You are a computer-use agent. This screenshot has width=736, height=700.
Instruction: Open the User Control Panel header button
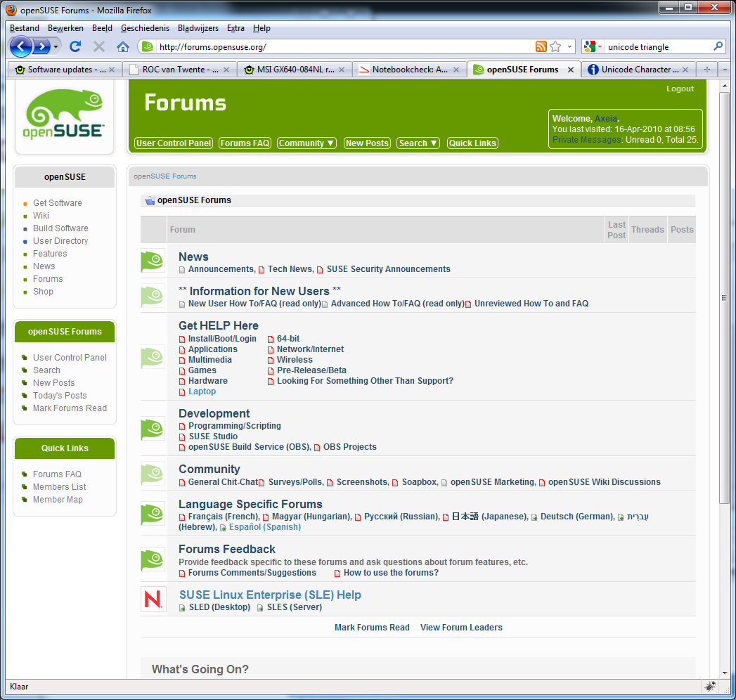tap(174, 143)
